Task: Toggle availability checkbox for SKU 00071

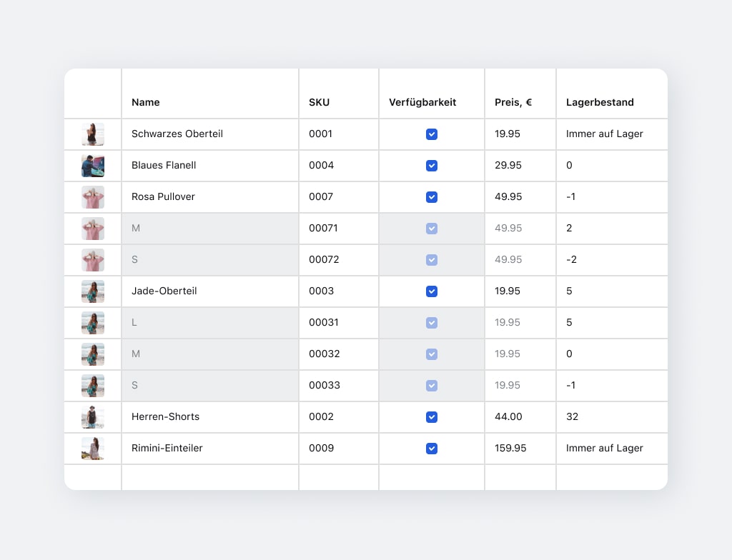Action: (432, 229)
